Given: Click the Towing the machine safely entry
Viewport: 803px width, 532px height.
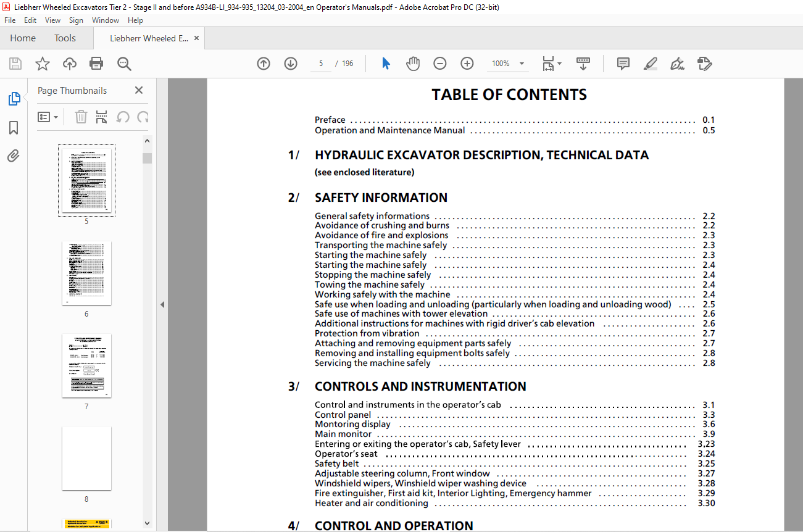Looking at the screenshot, I should (515, 285).
